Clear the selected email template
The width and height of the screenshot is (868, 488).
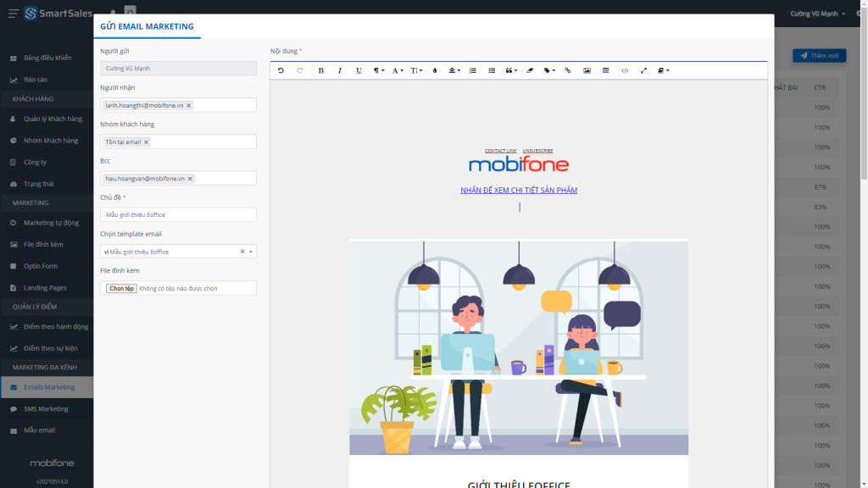242,252
